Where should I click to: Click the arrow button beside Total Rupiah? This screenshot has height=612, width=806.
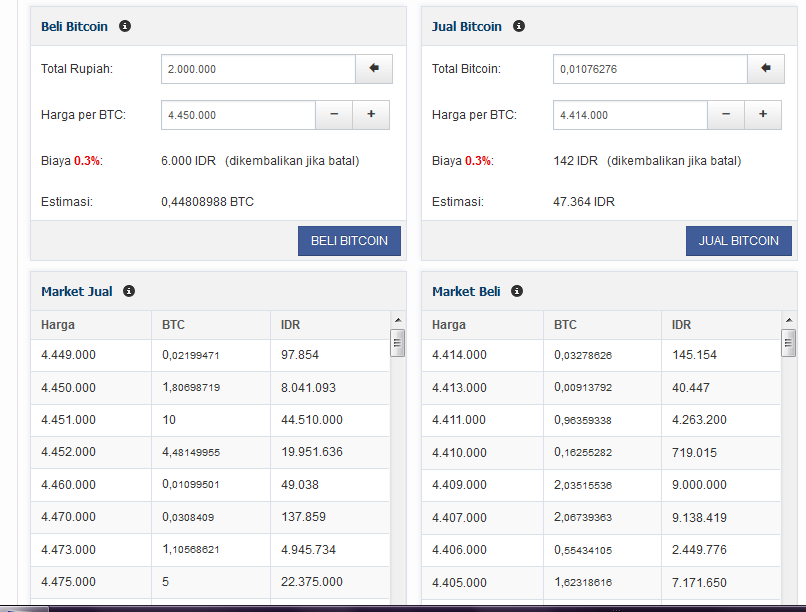[x=374, y=69]
